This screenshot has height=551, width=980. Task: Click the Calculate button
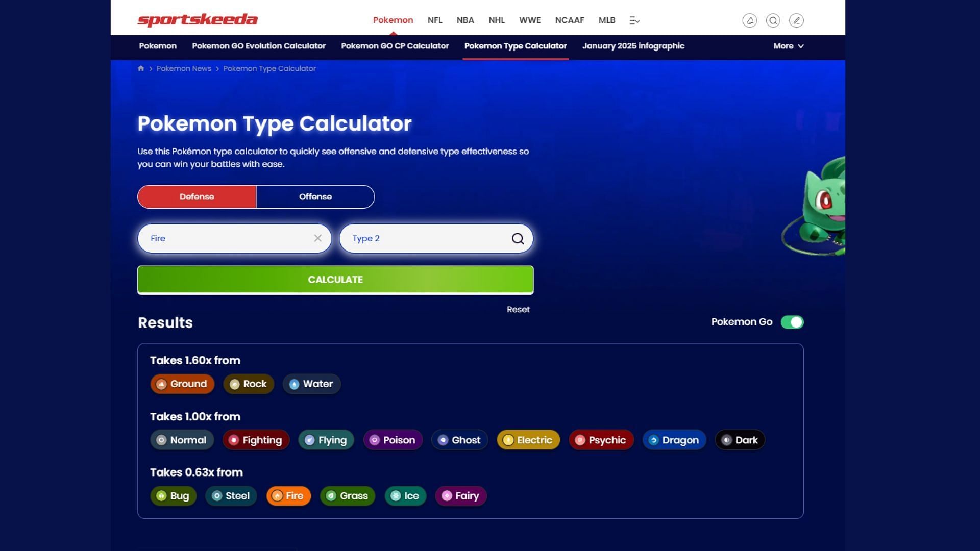coord(336,279)
